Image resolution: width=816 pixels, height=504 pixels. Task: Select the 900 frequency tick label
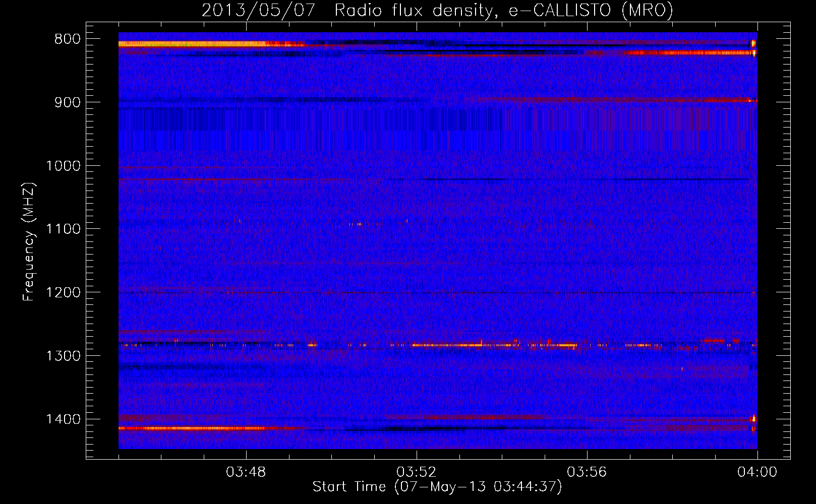(x=68, y=102)
